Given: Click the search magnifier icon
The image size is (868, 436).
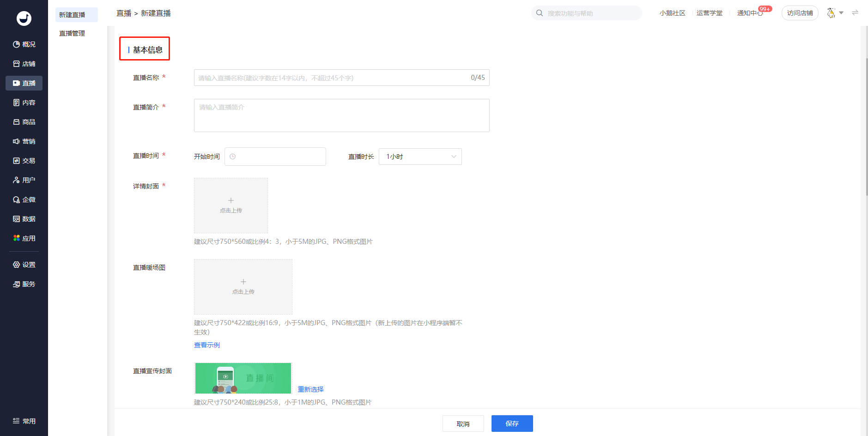Looking at the screenshot, I should (539, 13).
